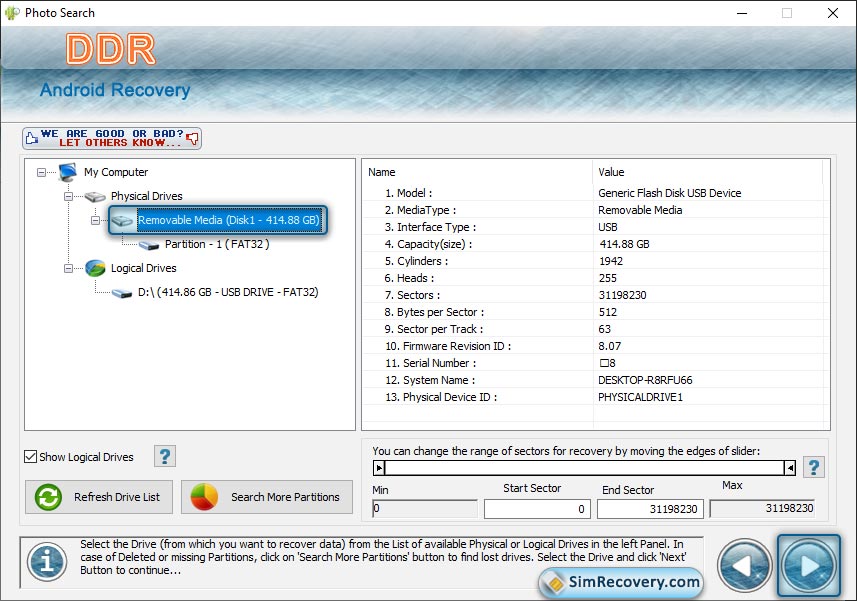The height and width of the screenshot is (601, 857).
Task: Click the Removable Media drive icon
Action: (122, 220)
